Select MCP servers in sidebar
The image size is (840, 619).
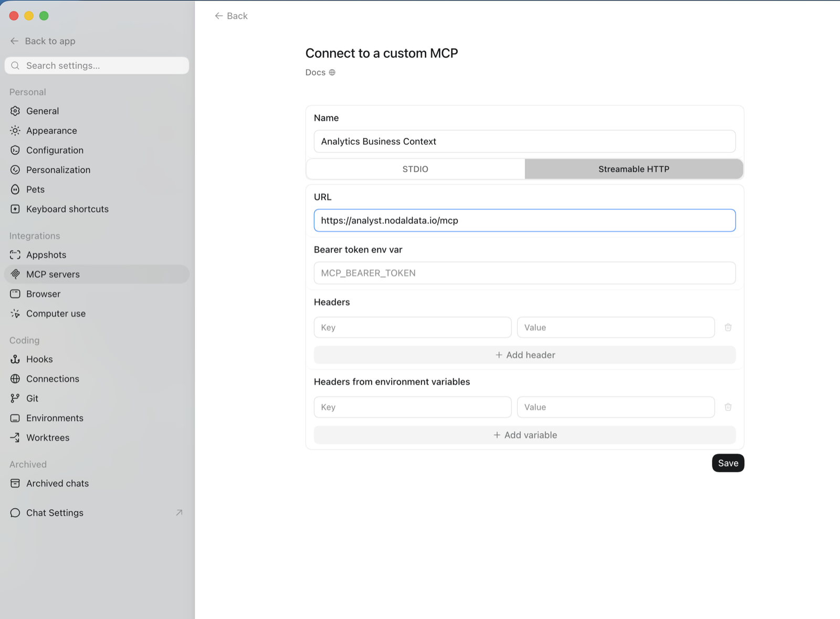pos(97,274)
